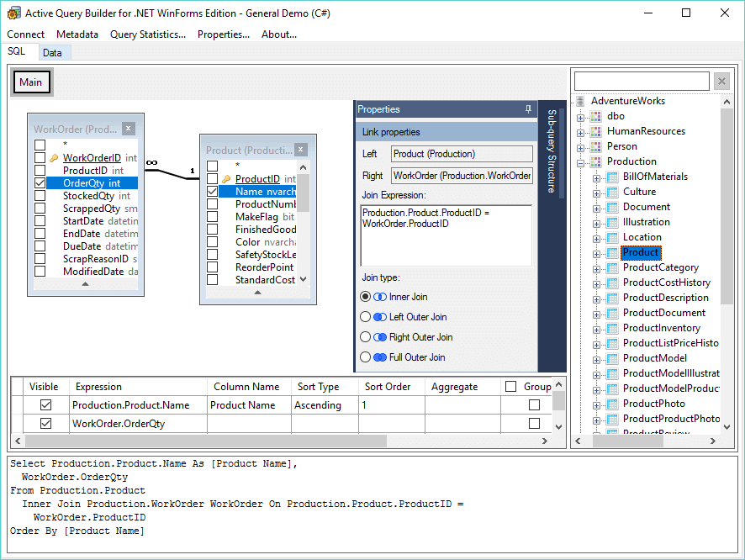Check the MakeFlag field checkbox
Image resolution: width=745 pixels, height=560 pixels.
tap(213, 217)
